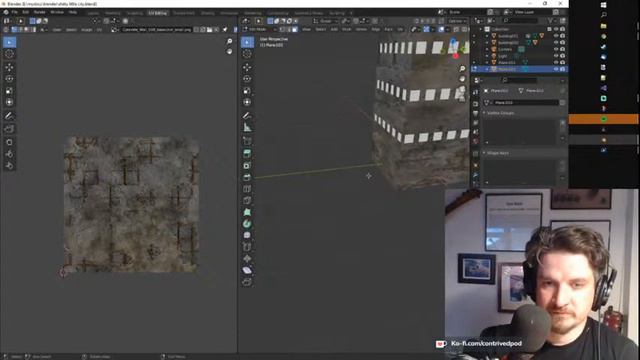Click the blue Z axis on navigation gizmo
The image size is (640, 360).
(453, 41)
